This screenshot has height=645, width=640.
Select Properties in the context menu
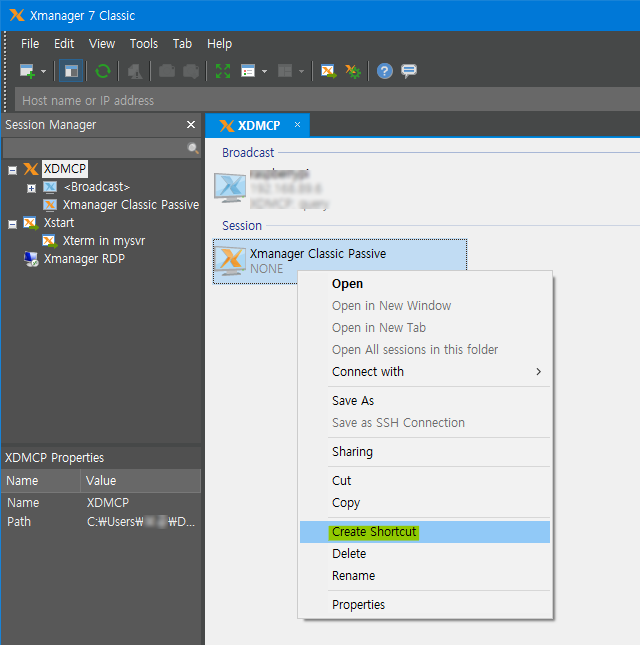pos(358,604)
